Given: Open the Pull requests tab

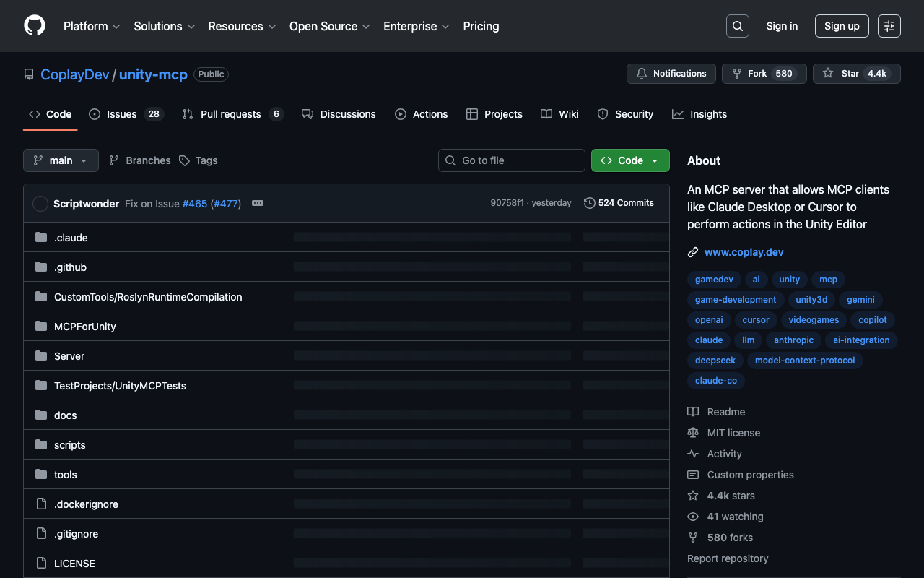Looking at the screenshot, I should pyautogui.click(x=231, y=114).
